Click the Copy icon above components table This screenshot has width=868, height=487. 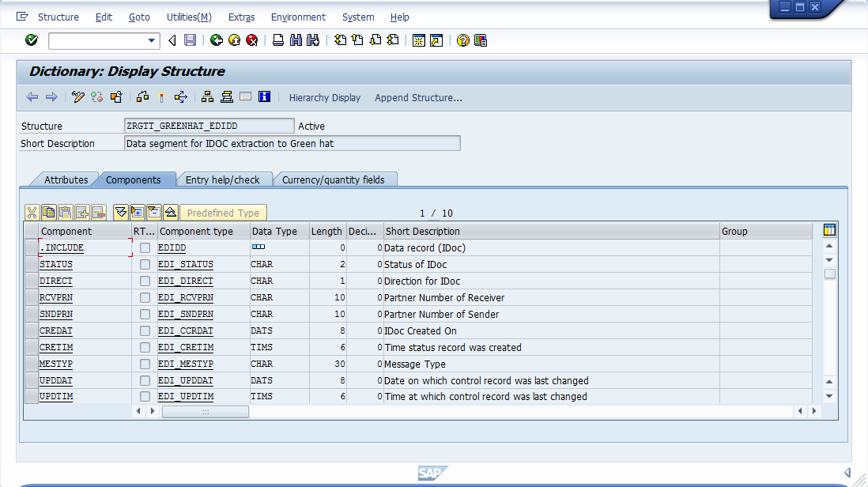pyautogui.click(x=49, y=212)
